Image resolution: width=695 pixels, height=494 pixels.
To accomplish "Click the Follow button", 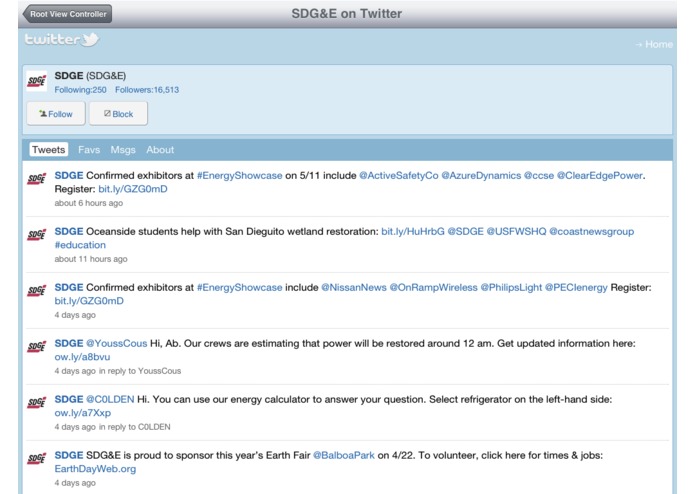I will coord(56,114).
